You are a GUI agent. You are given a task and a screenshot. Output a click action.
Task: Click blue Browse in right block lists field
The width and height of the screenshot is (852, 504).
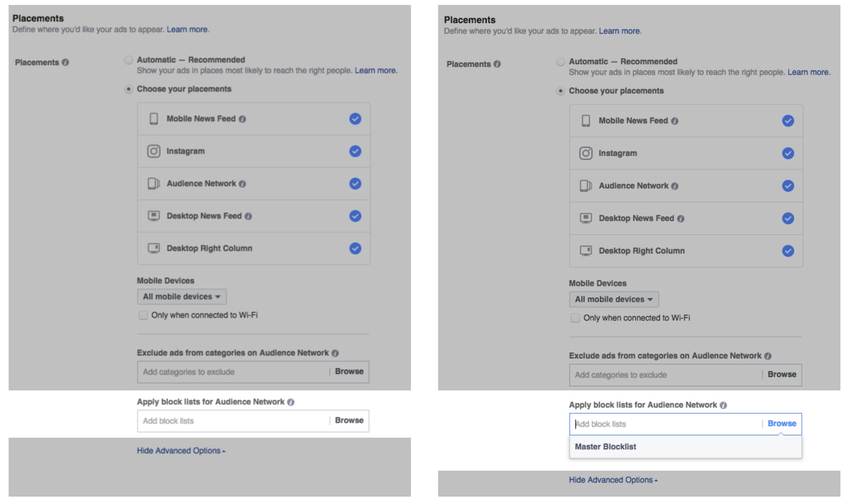click(x=782, y=424)
